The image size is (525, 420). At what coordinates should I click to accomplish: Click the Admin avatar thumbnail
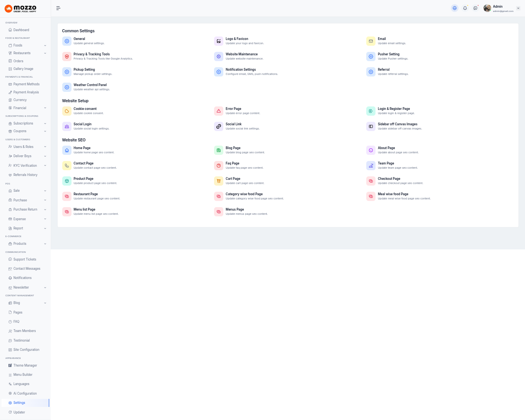click(487, 8)
